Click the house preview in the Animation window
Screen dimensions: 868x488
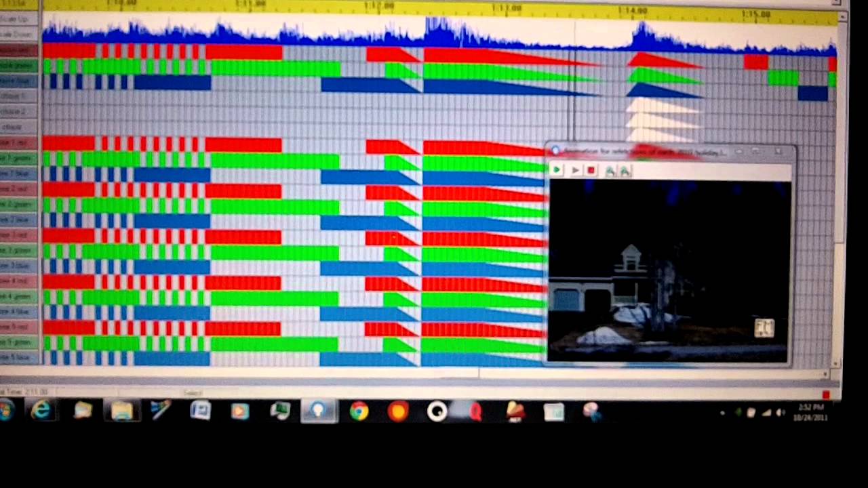point(668,271)
